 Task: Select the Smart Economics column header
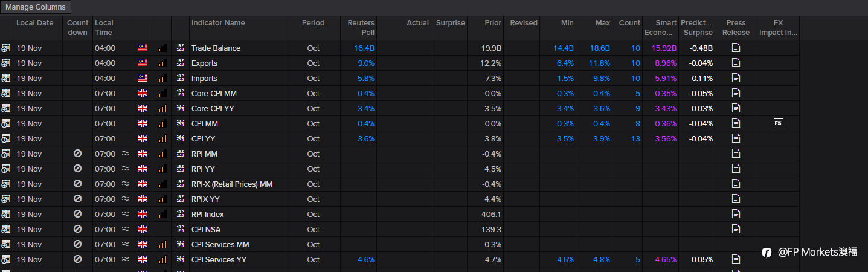point(660,28)
